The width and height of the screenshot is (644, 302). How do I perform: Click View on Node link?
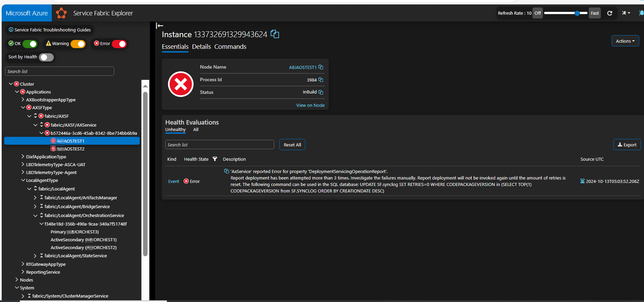(x=310, y=105)
